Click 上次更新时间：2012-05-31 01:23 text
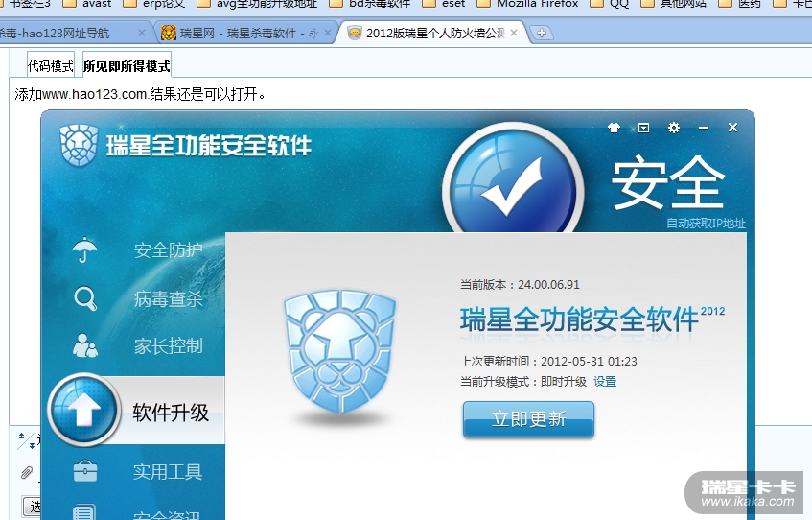The width and height of the screenshot is (812, 520). (549, 362)
